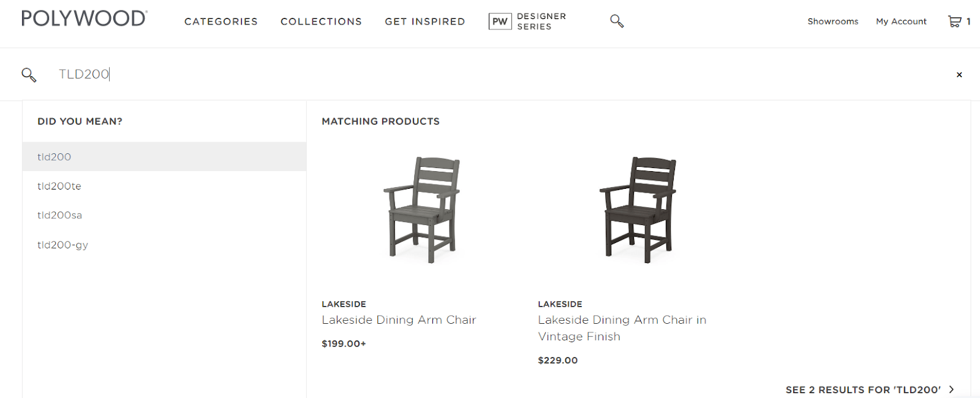Viewport: 980px width, 398px height.
Task: Open the search with the magnifying glass icon
Action: click(x=616, y=21)
